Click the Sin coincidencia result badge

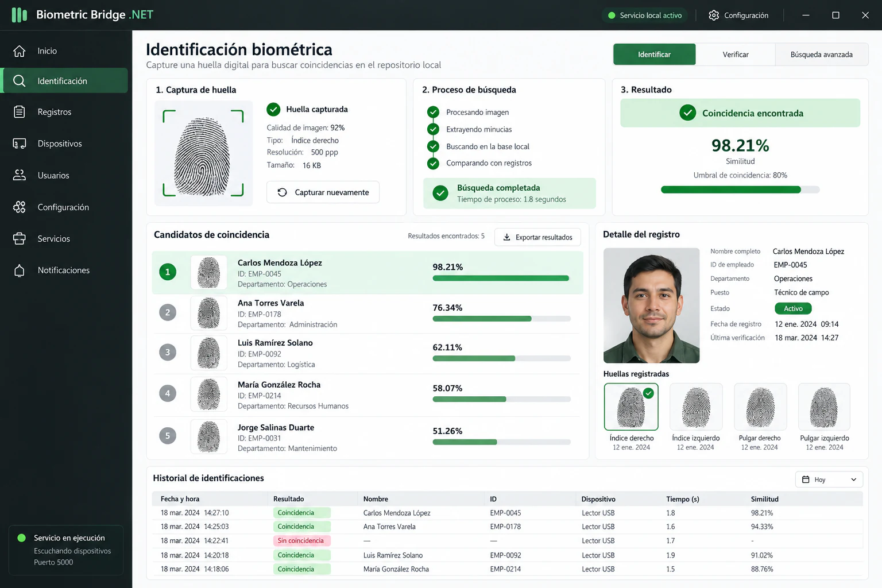(302, 541)
